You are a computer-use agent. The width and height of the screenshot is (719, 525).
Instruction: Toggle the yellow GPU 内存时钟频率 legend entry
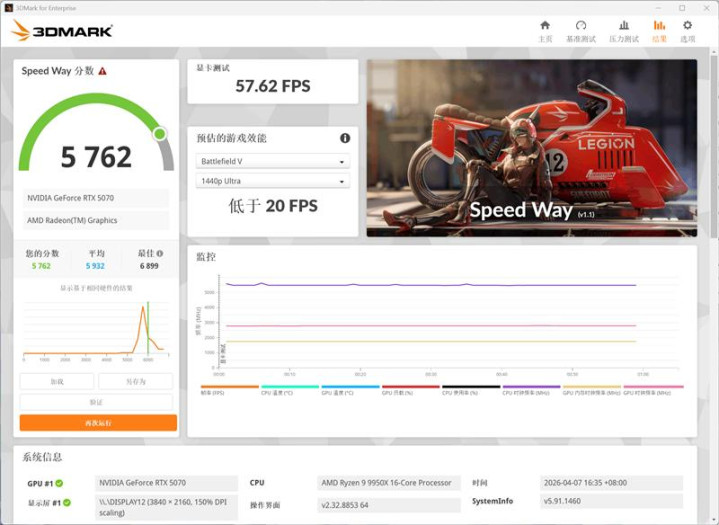point(592,390)
